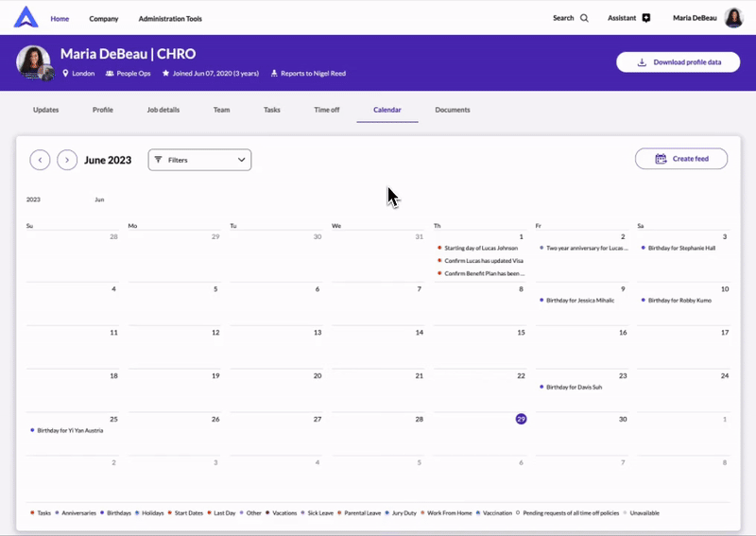Click the Assistant label
The image size is (756, 536).
coord(622,18)
